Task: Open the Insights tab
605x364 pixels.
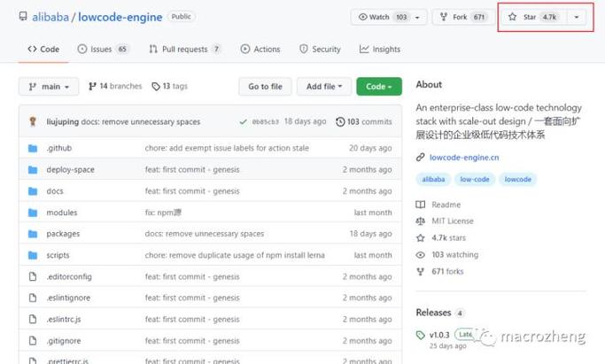Action: click(x=380, y=50)
